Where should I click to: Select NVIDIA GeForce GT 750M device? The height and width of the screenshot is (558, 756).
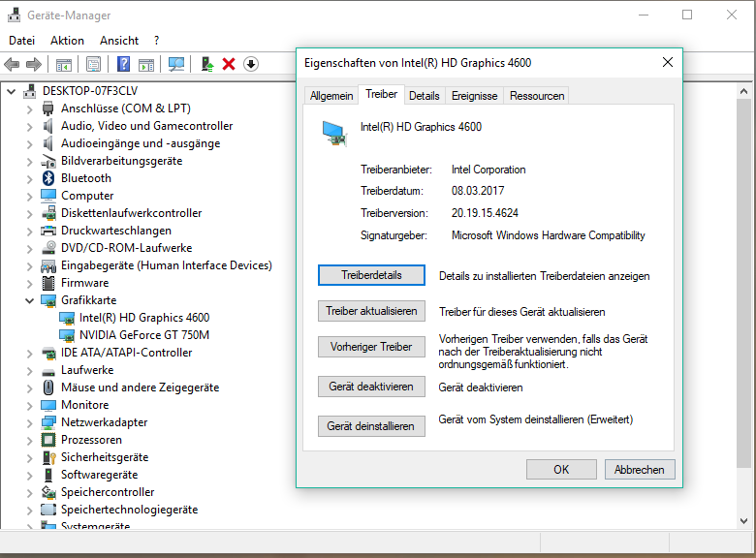coord(144,335)
